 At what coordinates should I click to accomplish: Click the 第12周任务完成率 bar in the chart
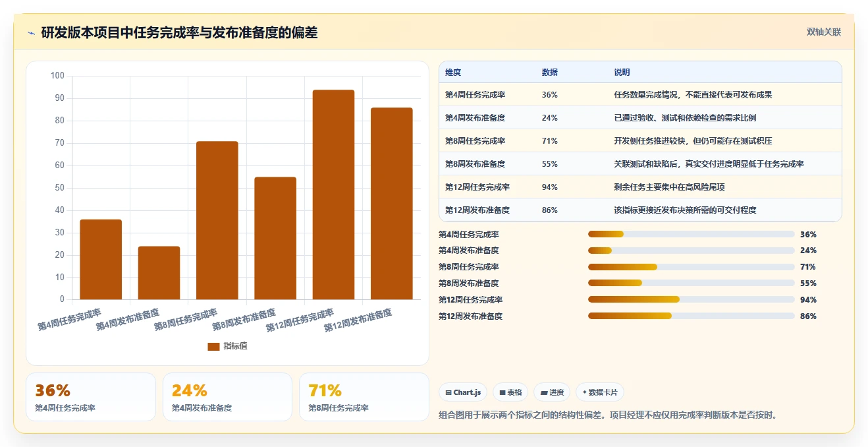pyautogui.click(x=333, y=194)
